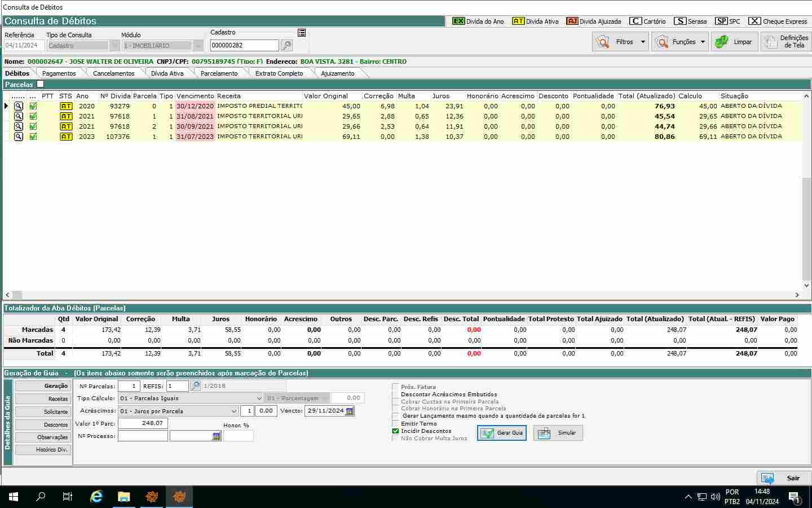Image resolution: width=812 pixels, height=508 pixels.
Task: Enable the Emitir Termo checkbox
Action: (x=395, y=424)
